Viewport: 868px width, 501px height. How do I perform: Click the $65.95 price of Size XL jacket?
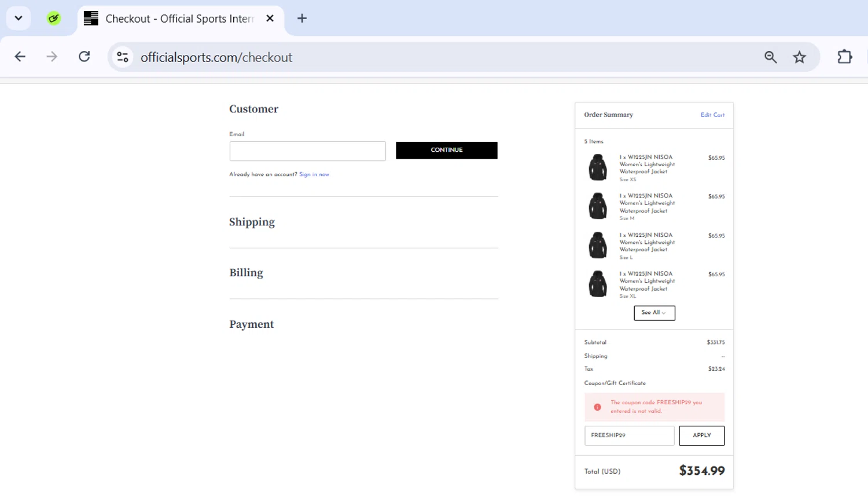click(716, 275)
